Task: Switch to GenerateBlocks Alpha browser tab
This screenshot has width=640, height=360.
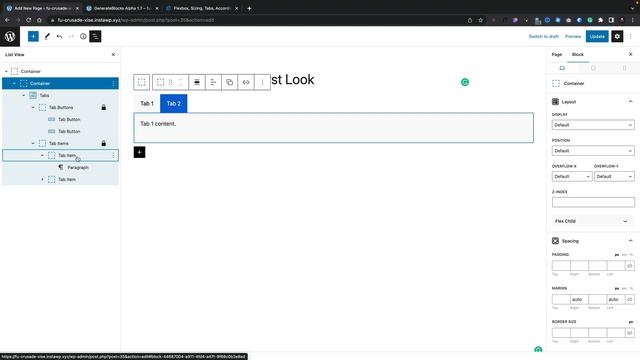Action: 122,8
